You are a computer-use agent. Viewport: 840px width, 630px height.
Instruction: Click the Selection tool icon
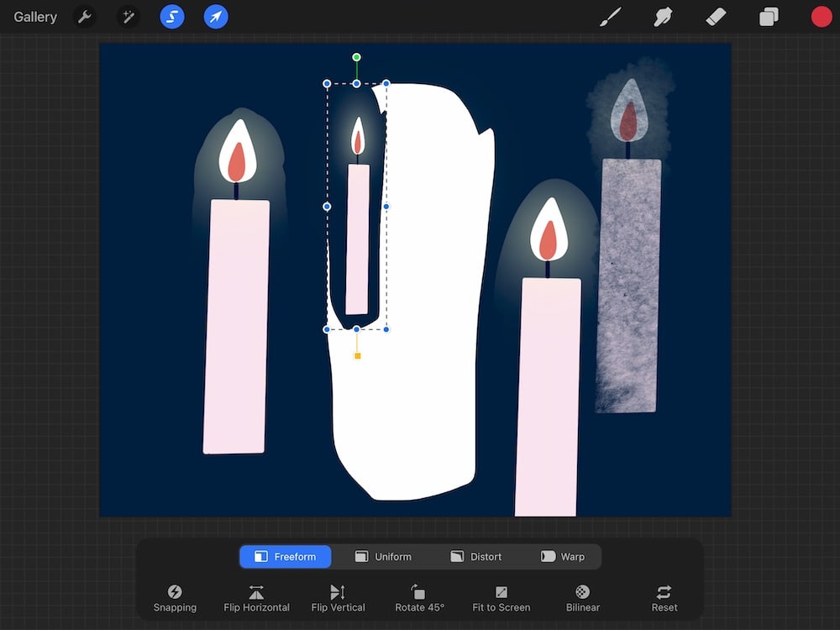click(x=171, y=16)
